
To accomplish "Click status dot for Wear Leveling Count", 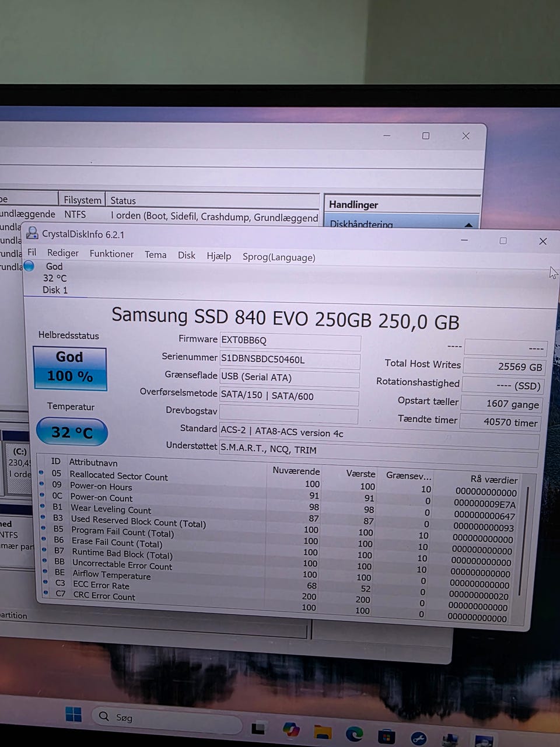I will pyautogui.click(x=43, y=506).
